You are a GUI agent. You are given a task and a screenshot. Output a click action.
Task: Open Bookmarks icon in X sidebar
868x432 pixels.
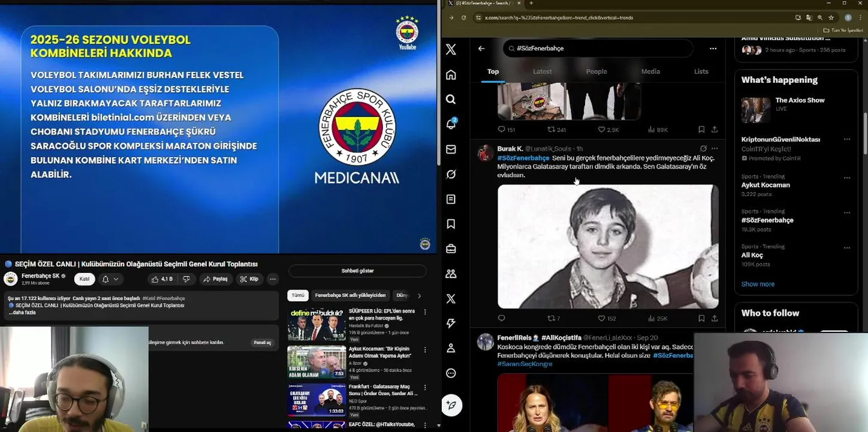(451, 224)
